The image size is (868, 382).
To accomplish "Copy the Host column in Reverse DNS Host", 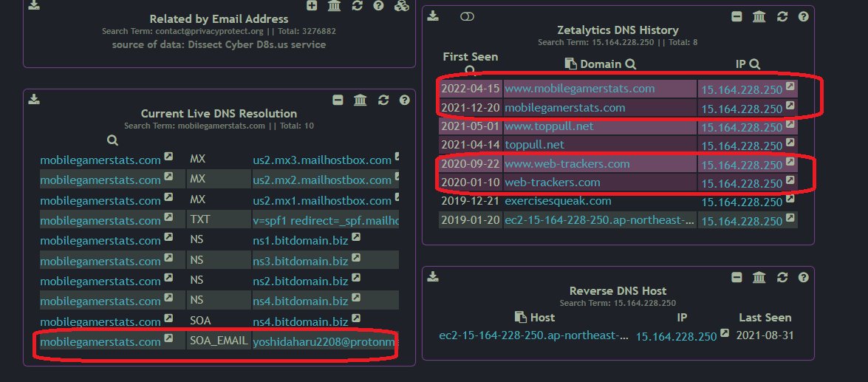I will click(520, 317).
